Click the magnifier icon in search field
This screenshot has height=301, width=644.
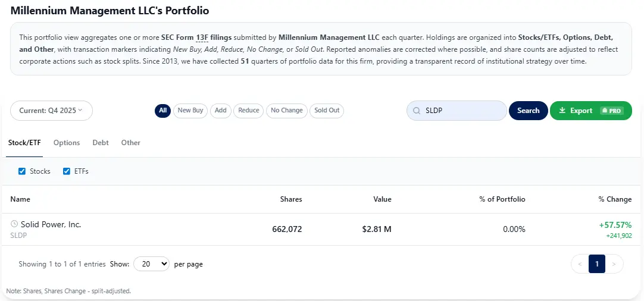(x=416, y=111)
